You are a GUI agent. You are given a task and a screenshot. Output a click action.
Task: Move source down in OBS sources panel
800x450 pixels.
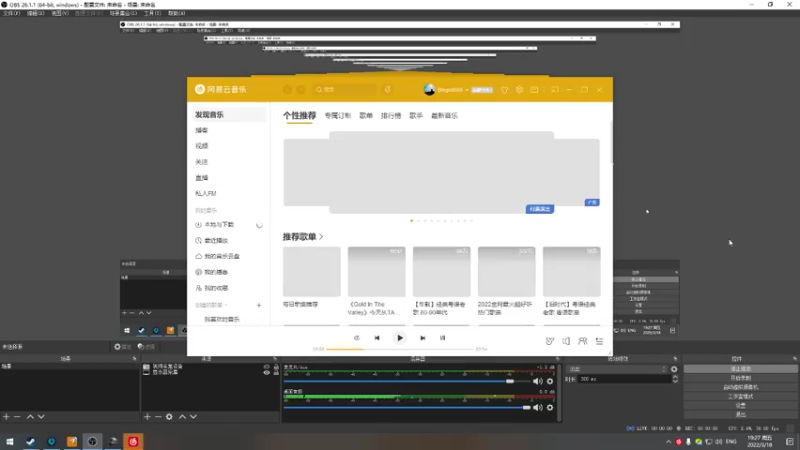193,417
